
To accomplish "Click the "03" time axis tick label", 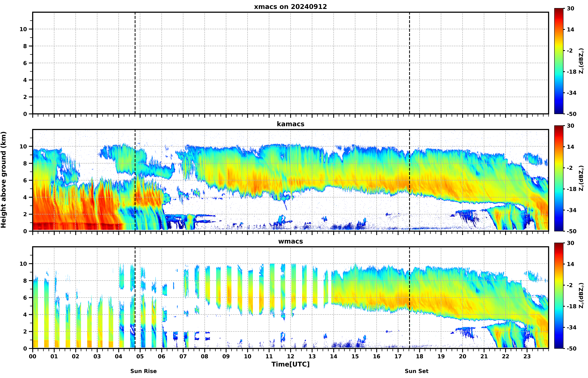I will click(97, 356).
